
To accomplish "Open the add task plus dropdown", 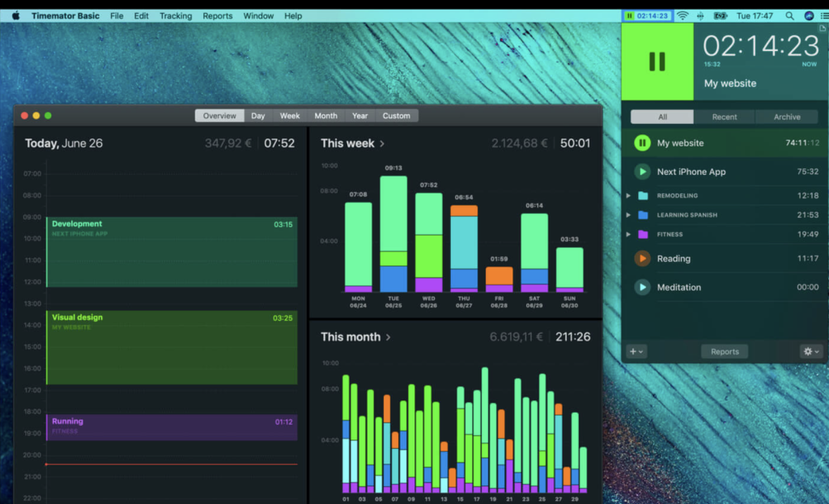I will [636, 351].
